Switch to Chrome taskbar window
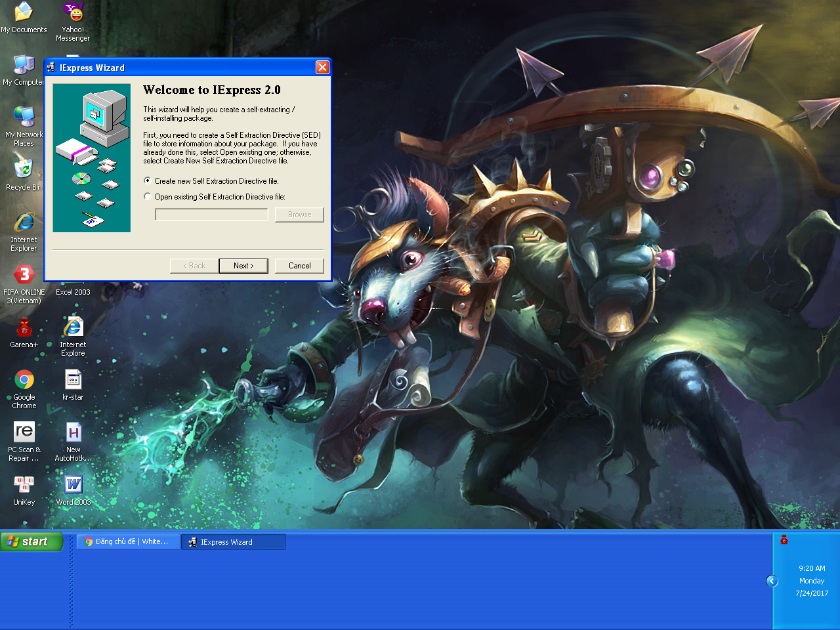Viewport: 840px width, 630px height. pos(128,541)
